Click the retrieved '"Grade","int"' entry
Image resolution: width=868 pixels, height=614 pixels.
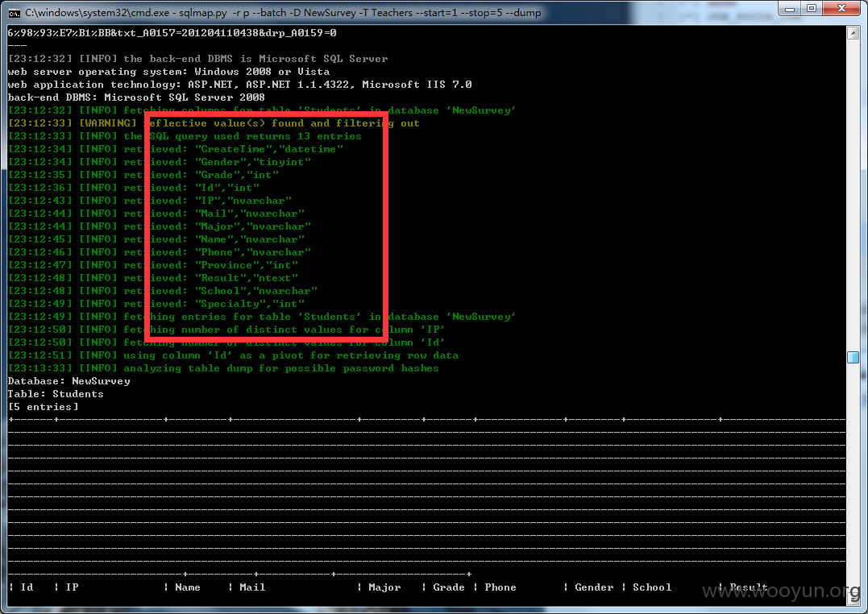(x=237, y=174)
